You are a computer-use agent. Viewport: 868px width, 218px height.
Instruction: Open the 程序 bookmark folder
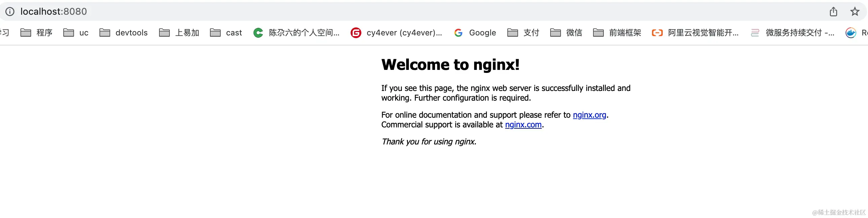pyautogui.click(x=37, y=33)
